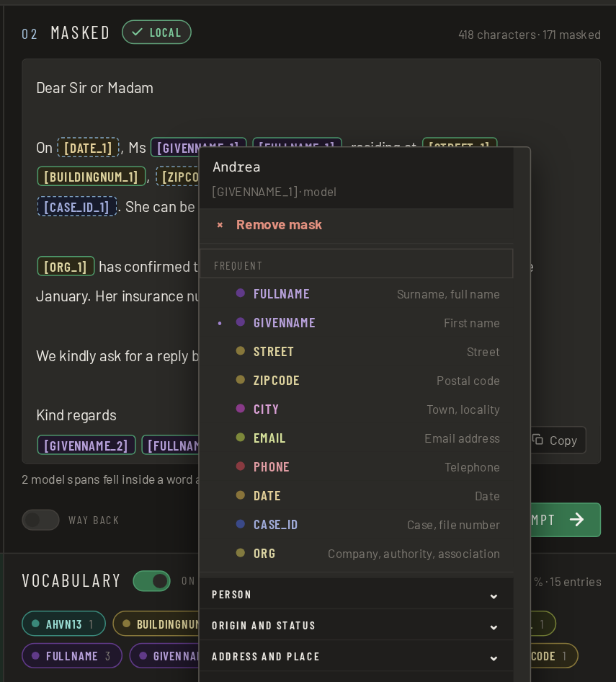Click ORIGIN AND STATUS chevron arrow
This screenshot has width=616, height=682.
(x=494, y=627)
